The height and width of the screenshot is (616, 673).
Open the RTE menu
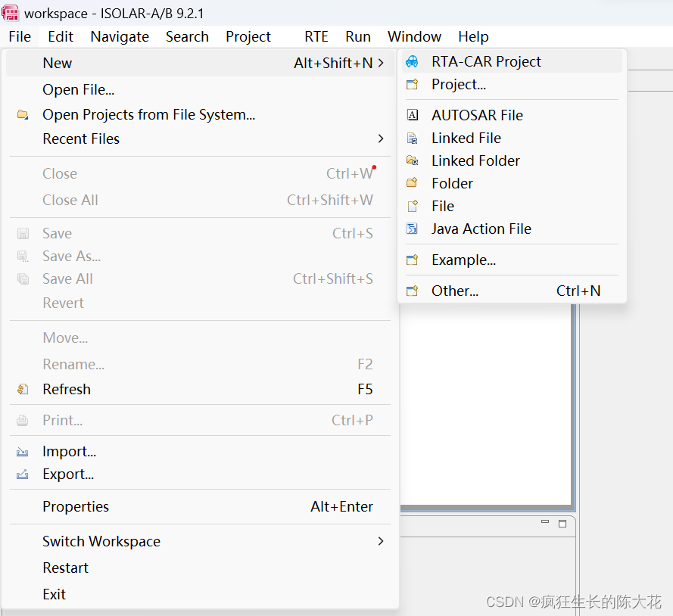click(316, 36)
